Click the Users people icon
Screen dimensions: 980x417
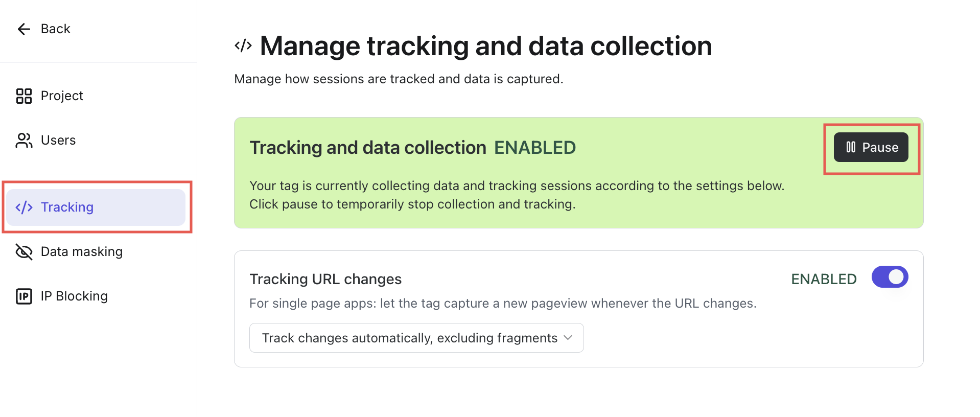pyautogui.click(x=24, y=140)
